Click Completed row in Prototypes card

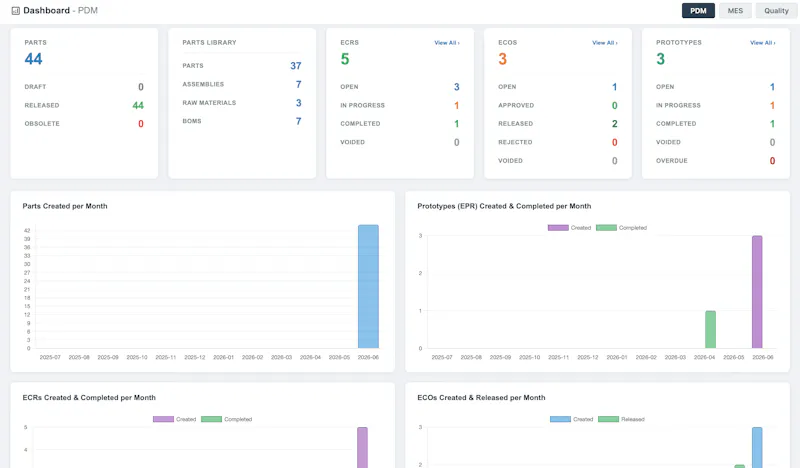pyautogui.click(x=716, y=124)
